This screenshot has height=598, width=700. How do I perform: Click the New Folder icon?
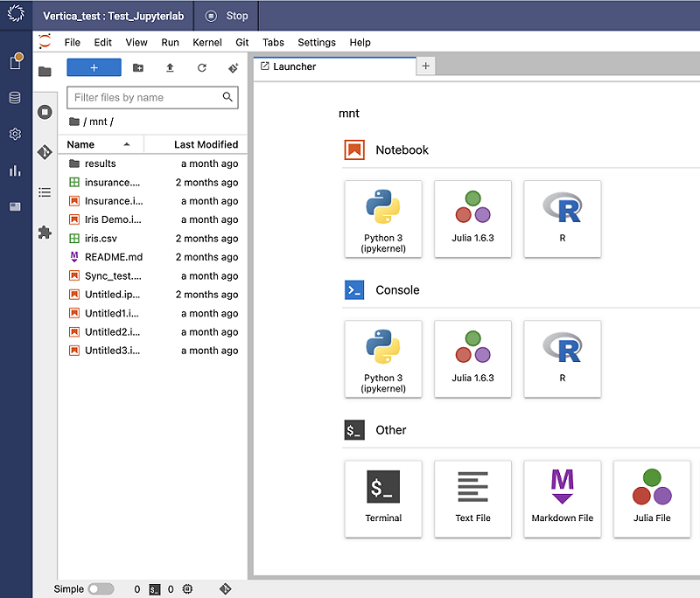(x=138, y=68)
